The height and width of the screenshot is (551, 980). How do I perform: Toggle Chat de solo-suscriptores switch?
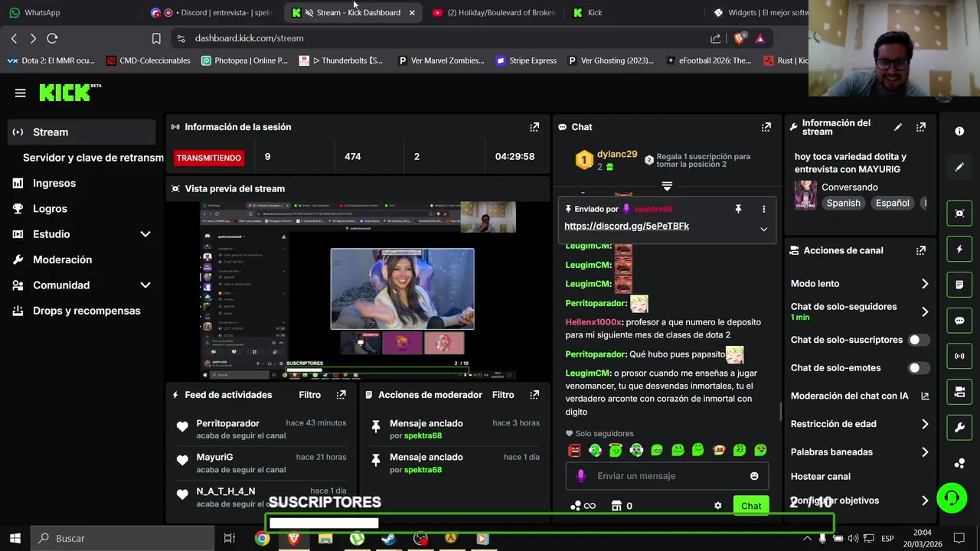919,340
